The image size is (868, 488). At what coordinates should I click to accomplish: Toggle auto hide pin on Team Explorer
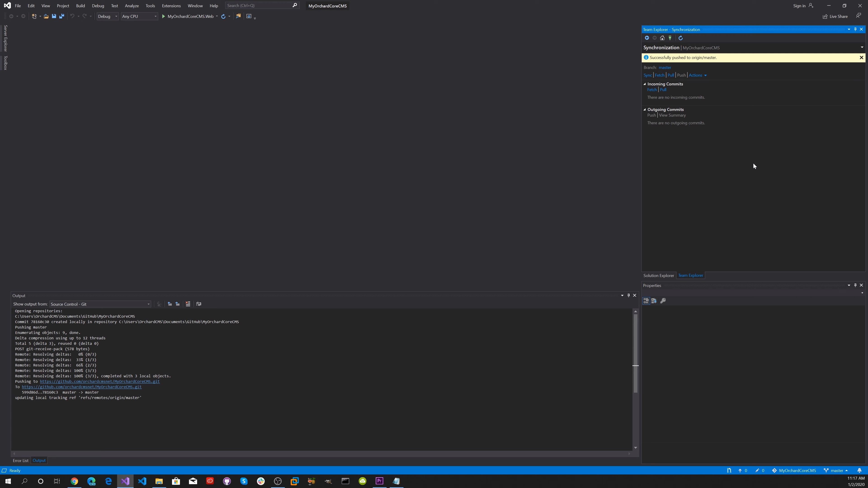point(855,29)
